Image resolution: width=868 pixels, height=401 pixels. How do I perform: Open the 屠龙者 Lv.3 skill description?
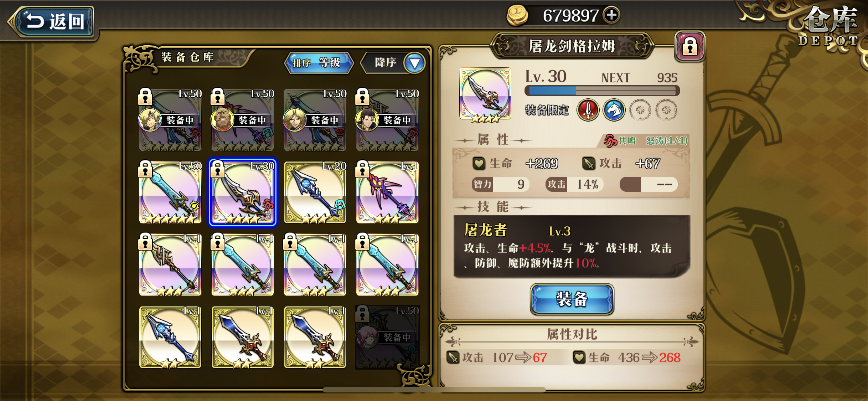(x=572, y=246)
